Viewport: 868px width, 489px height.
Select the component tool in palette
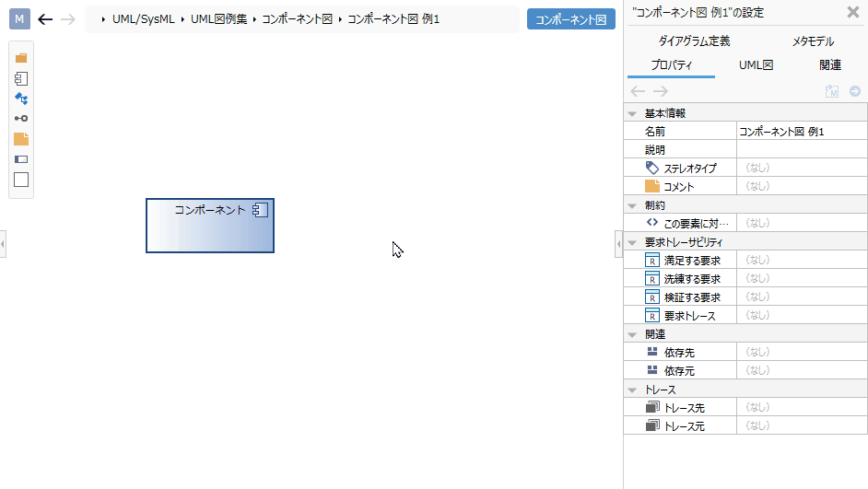tap(21, 78)
